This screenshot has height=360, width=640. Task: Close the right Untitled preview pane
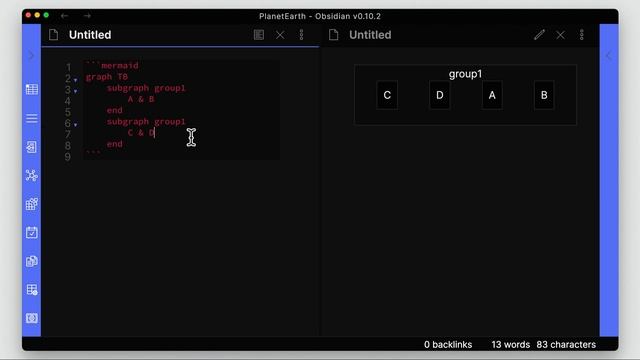pos(560,35)
